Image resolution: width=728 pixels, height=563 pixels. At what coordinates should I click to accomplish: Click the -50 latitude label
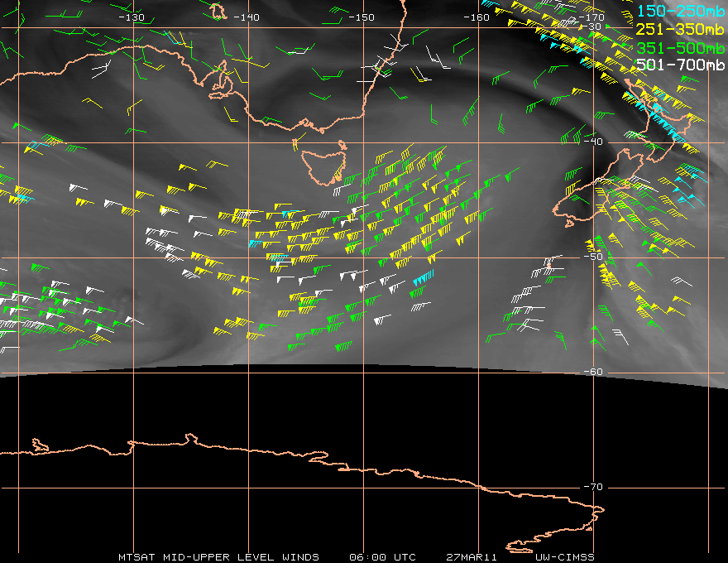pyautogui.click(x=591, y=257)
